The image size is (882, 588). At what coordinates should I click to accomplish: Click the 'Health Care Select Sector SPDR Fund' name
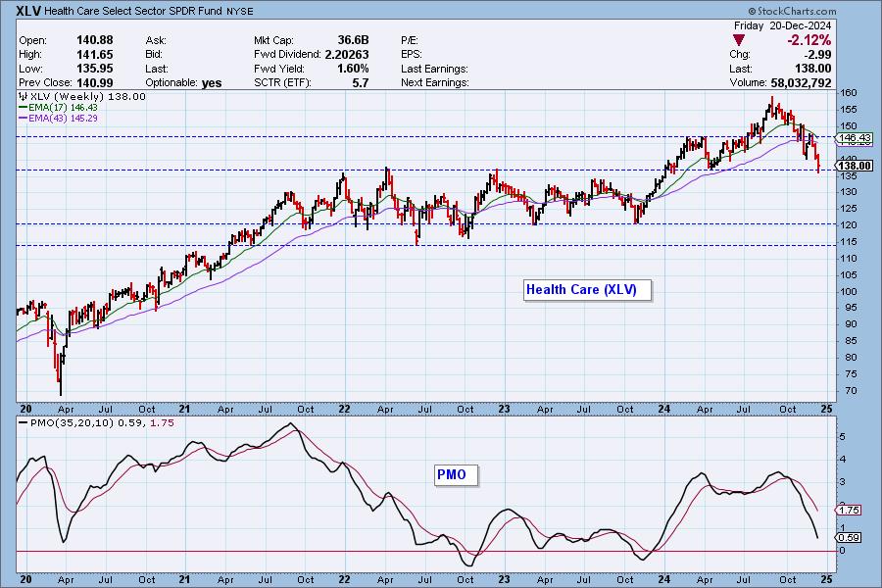coord(134,11)
